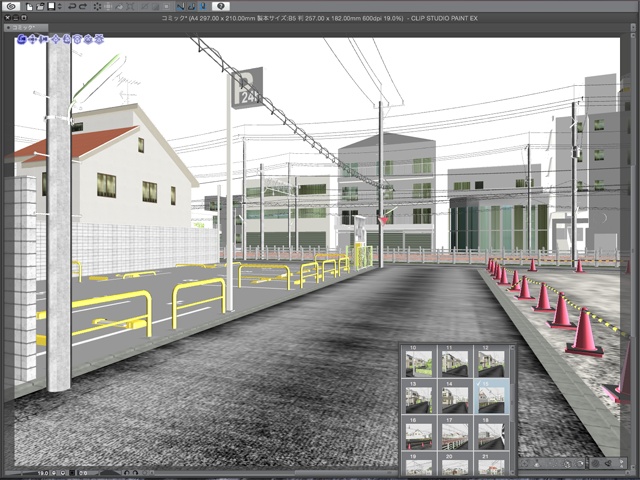Click the Fill icon in the toolbar
This screenshot has height=480, width=640.
[119, 7]
